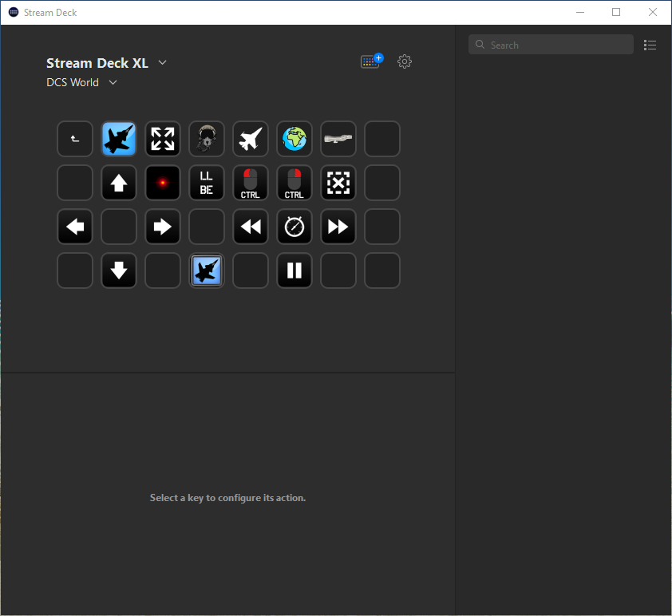Click the stopwatch key
This screenshot has height=616, width=672.
pos(294,227)
